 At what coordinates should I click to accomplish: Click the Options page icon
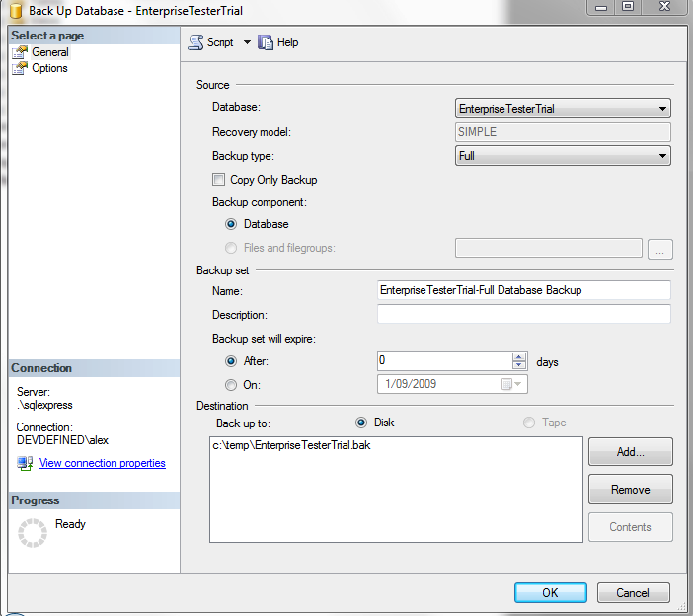20,68
